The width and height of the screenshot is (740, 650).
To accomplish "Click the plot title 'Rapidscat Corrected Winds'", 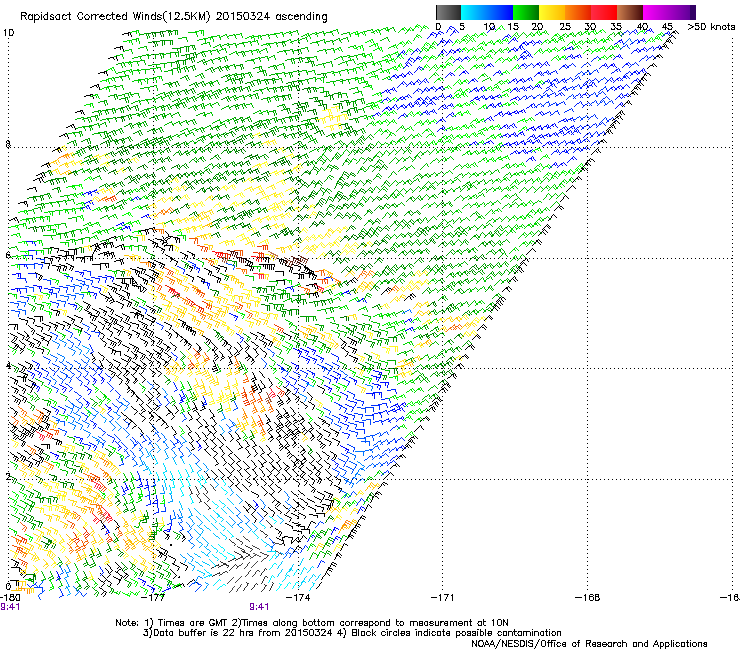I will click(90, 17).
